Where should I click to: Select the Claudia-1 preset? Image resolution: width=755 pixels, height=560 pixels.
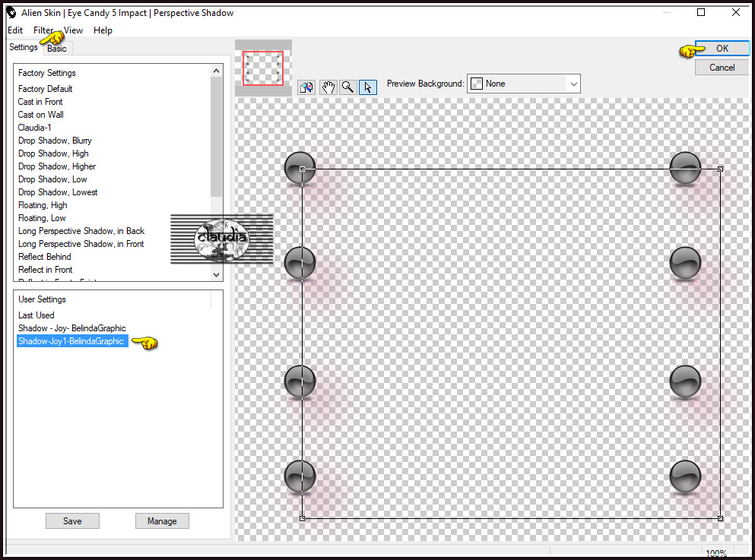[35, 128]
